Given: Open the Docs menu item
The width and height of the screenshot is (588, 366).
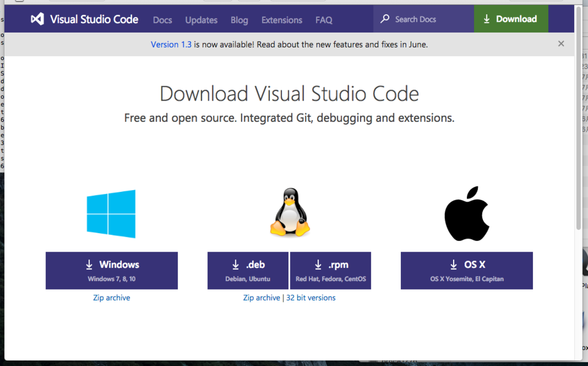Looking at the screenshot, I should [163, 20].
